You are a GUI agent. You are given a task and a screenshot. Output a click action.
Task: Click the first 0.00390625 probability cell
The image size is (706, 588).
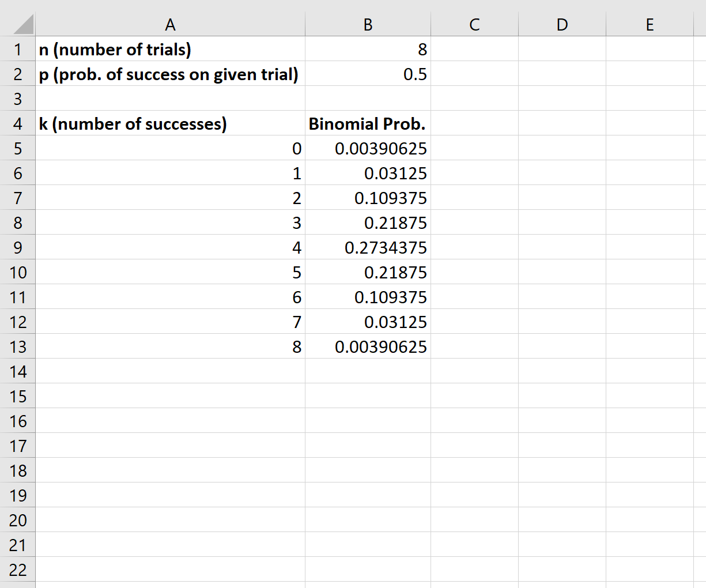368,148
